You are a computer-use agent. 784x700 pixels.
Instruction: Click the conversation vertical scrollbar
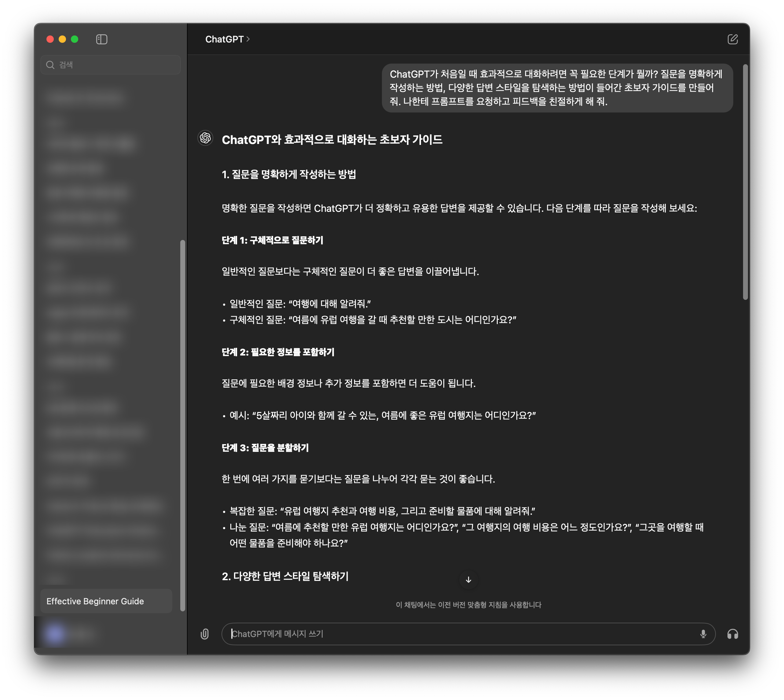coord(745,182)
